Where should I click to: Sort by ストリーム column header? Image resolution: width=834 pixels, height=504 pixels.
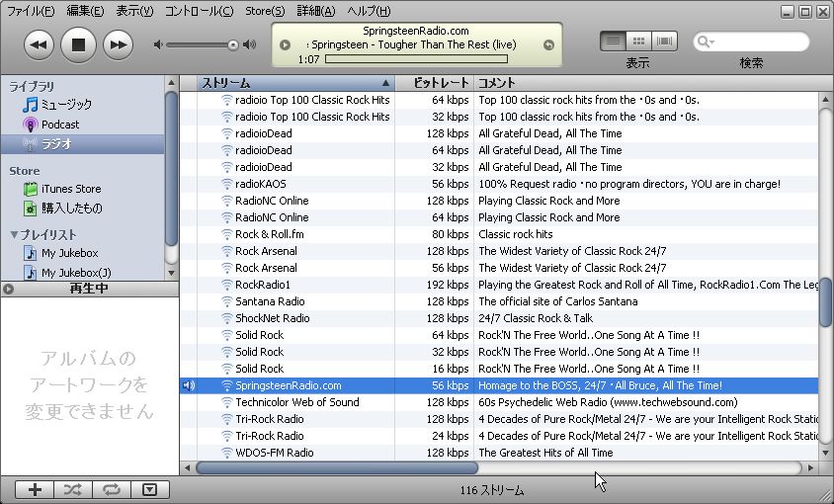295,83
